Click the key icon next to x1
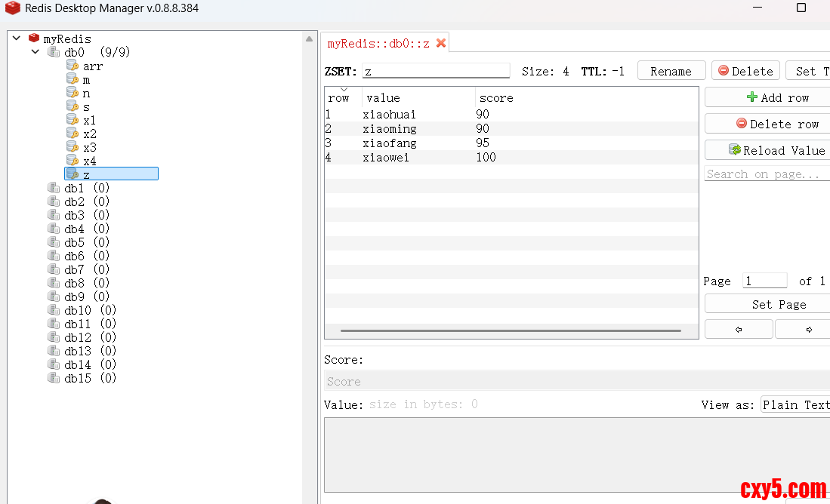The image size is (830, 504). 73,121
